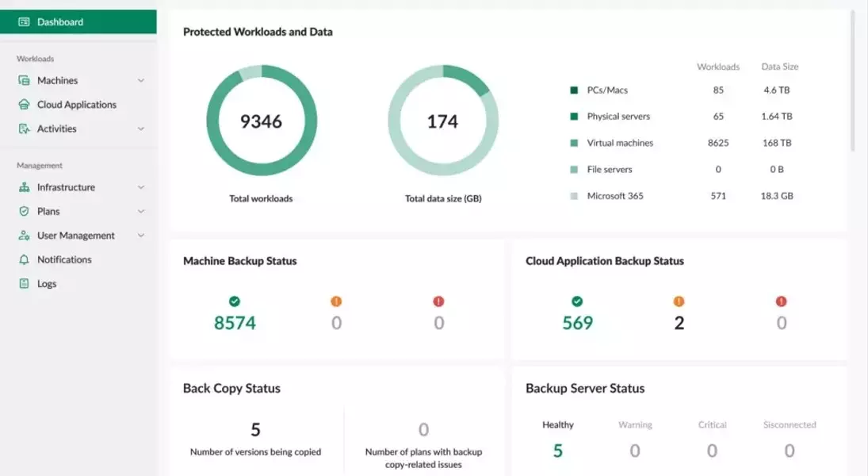Click the Logs icon in sidebar
This screenshot has height=476, width=868.
coord(24,284)
